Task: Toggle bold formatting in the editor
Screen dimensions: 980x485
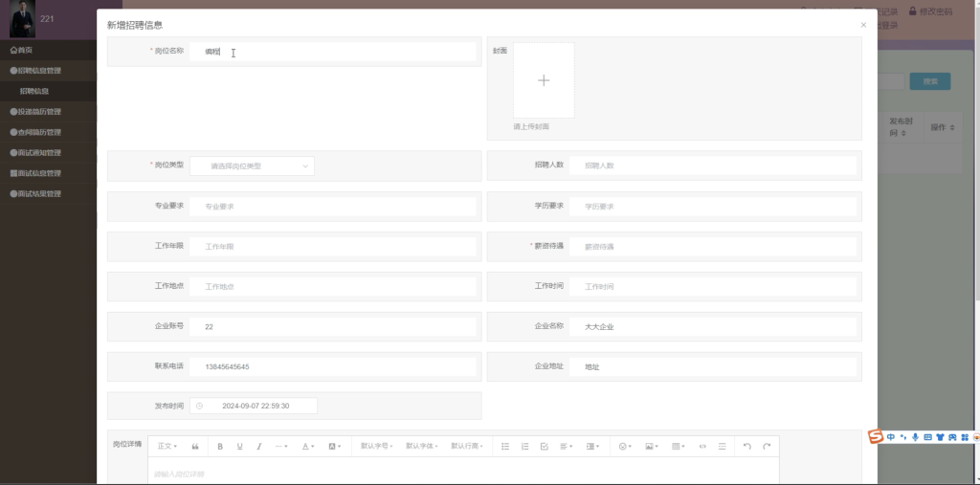Action: 220,446
